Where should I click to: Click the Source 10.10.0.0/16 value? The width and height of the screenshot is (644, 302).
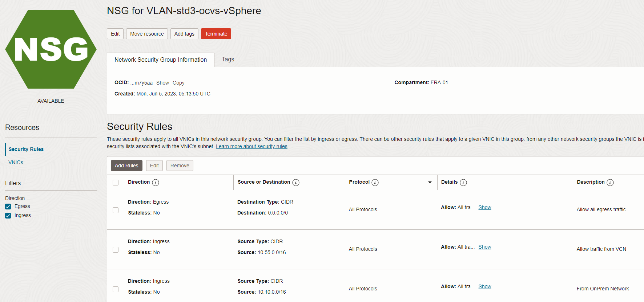tap(272, 292)
